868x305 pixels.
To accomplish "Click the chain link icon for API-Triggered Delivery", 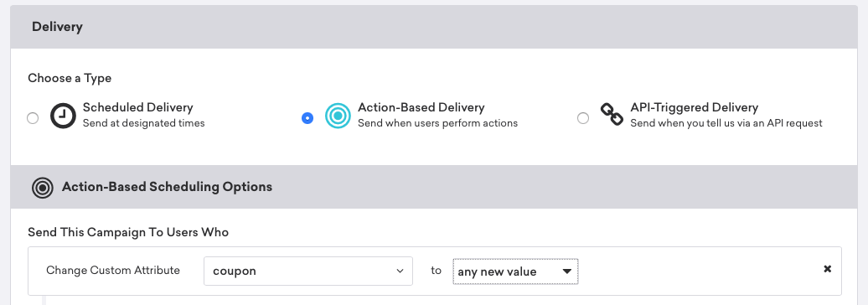I will pos(612,115).
